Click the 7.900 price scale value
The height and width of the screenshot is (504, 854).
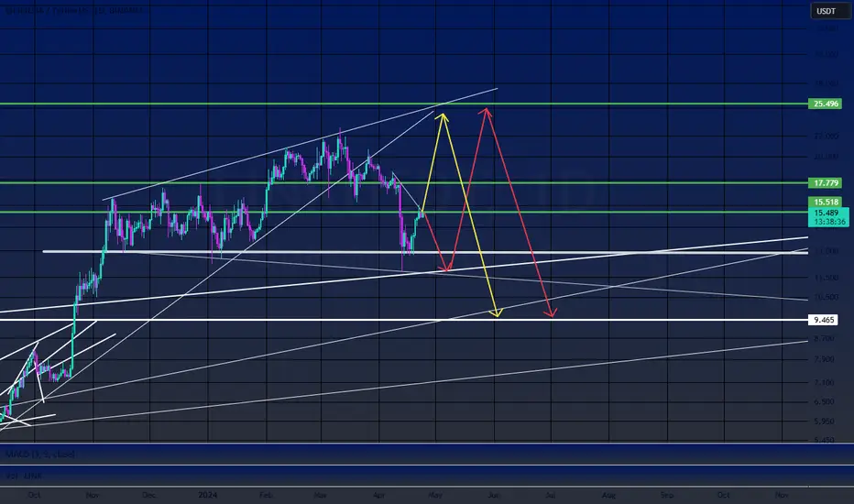coord(824,359)
